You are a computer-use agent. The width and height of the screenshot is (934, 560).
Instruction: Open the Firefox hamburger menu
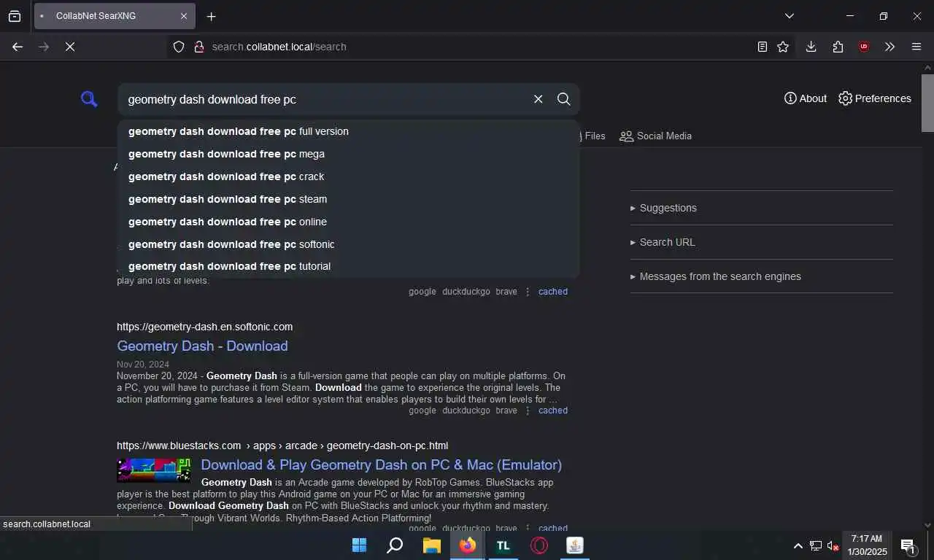[x=916, y=47]
